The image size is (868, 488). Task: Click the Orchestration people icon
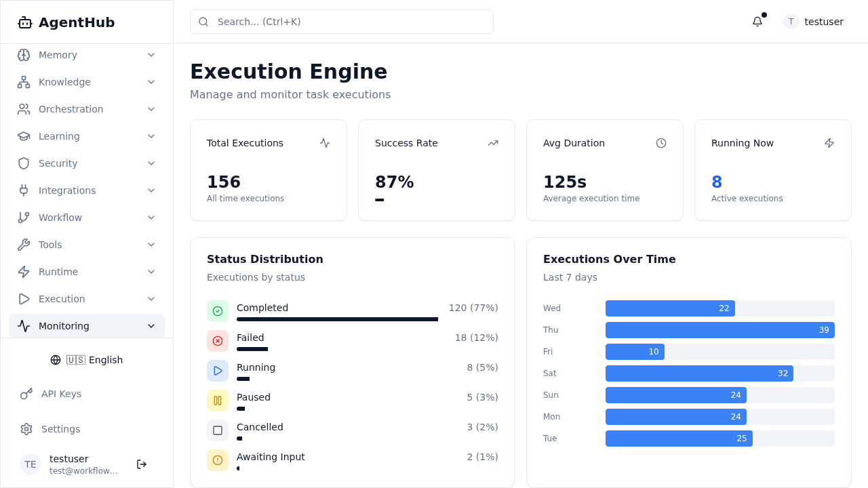coord(24,109)
